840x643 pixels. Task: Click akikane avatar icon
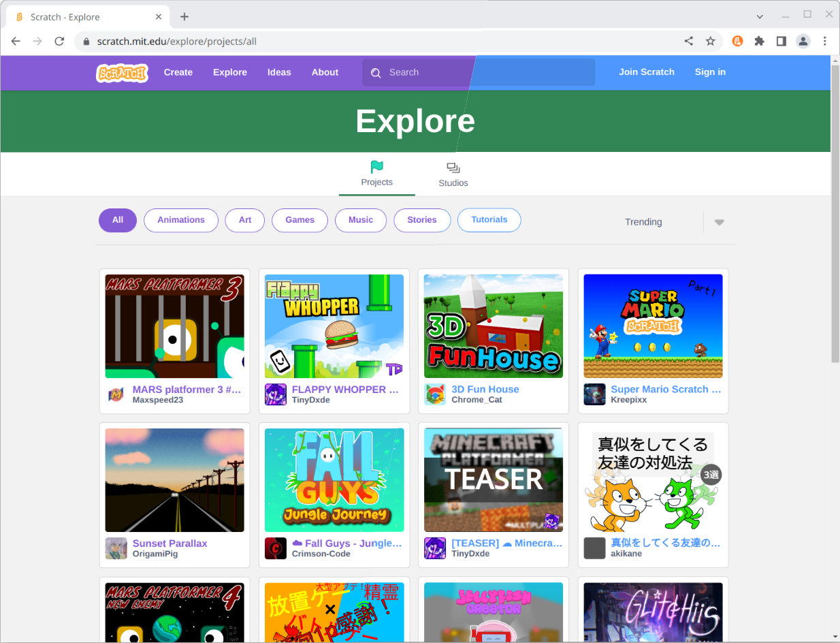click(x=594, y=548)
